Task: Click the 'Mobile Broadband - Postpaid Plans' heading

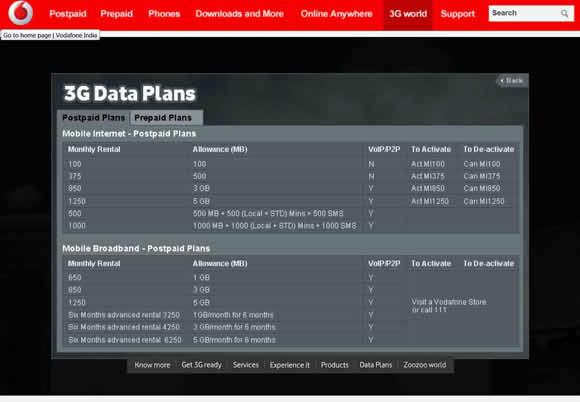Action: tap(136, 249)
